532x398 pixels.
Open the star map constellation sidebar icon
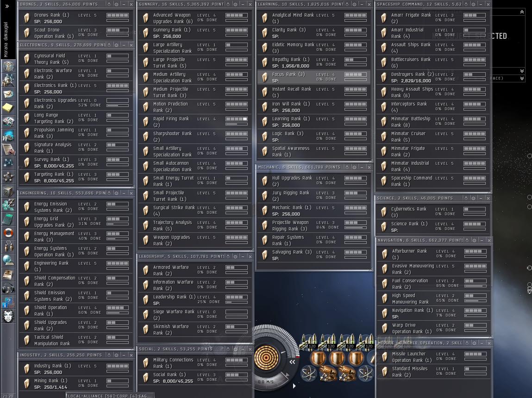(x=8, y=163)
